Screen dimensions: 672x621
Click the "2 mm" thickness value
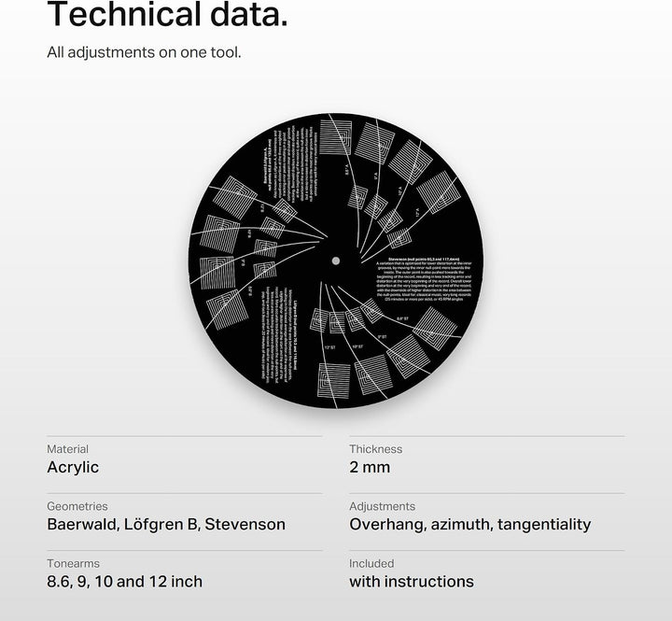370,467
